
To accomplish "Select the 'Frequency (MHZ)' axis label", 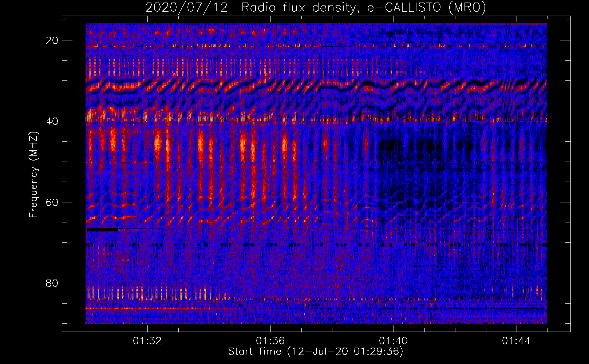I will click(33, 175).
